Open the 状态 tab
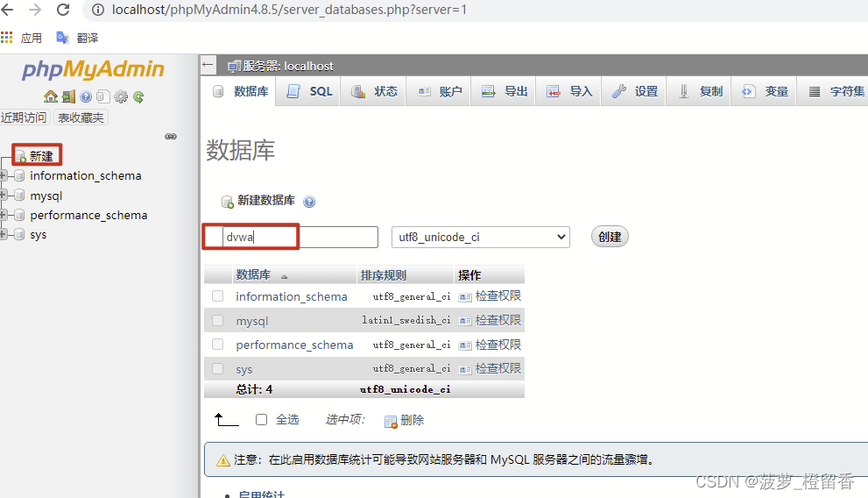Screen dimensions: 868x498 tap(374, 91)
